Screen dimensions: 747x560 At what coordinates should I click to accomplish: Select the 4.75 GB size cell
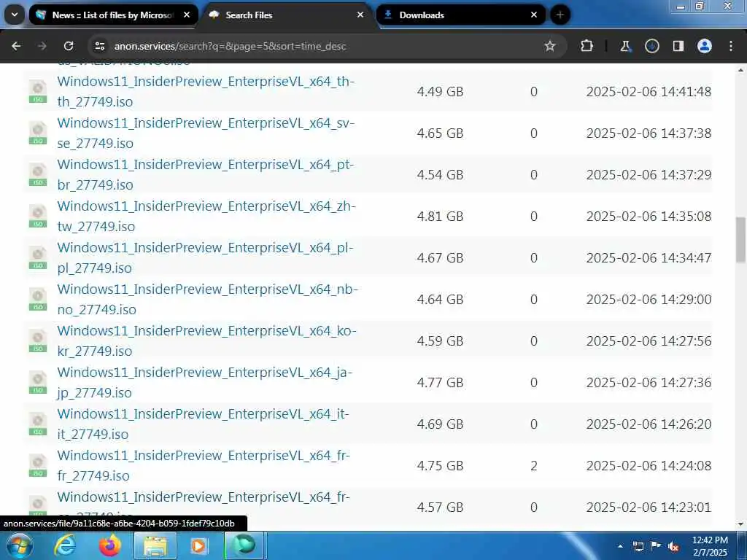440,465
